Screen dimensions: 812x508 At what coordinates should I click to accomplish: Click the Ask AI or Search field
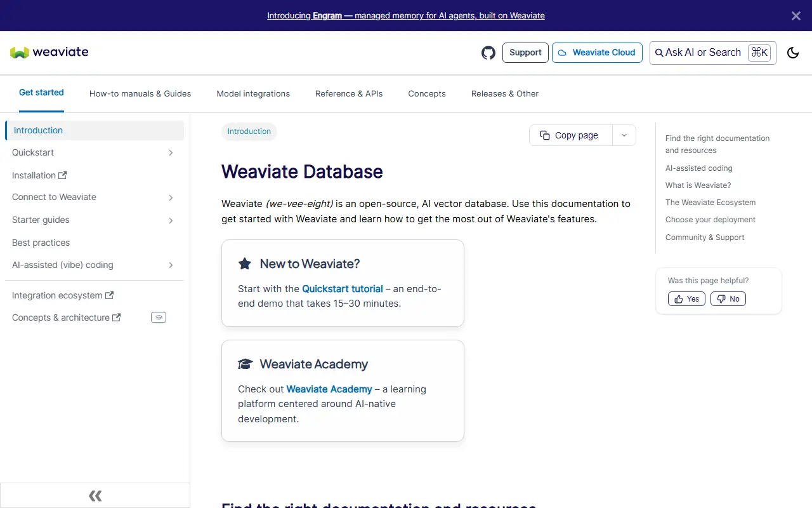click(x=712, y=53)
